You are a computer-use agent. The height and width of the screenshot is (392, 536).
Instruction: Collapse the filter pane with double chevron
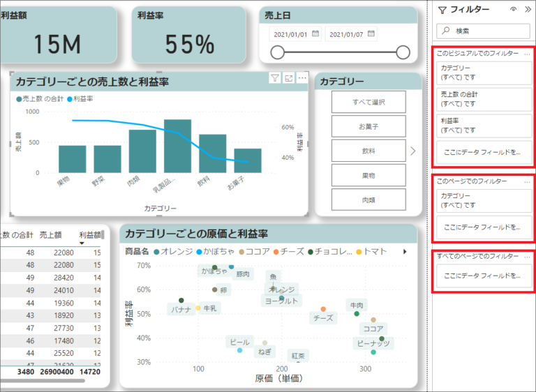528,10
